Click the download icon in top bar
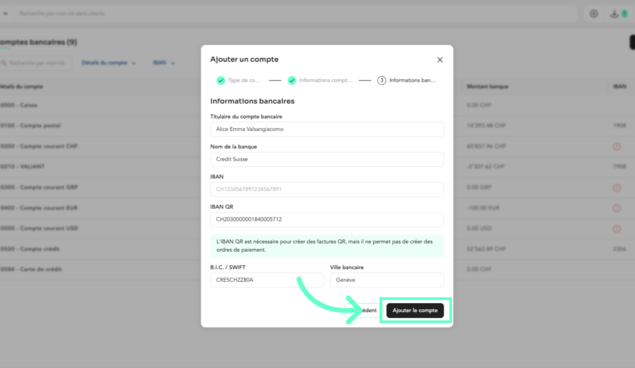The height and width of the screenshot is (368, 635). click(614, 14)
